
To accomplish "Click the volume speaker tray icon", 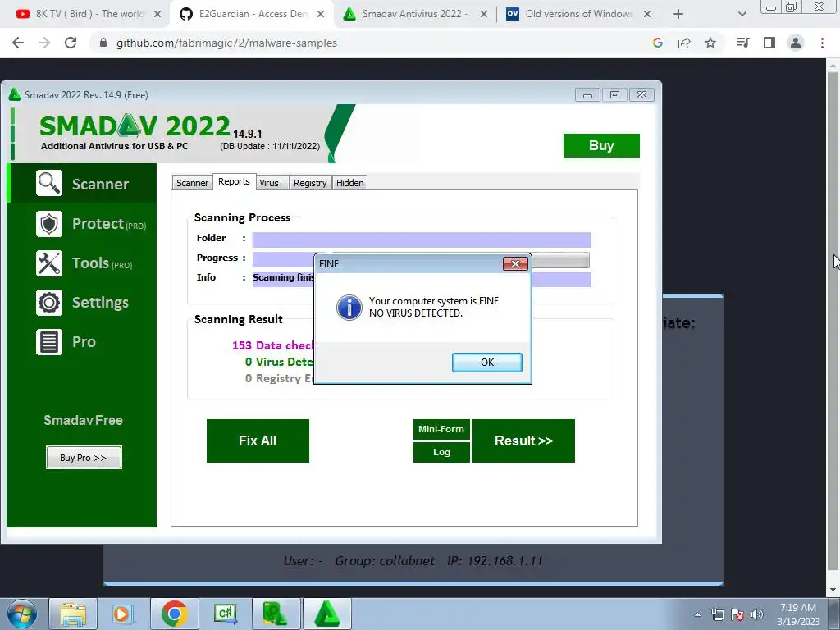I will 757,614.
